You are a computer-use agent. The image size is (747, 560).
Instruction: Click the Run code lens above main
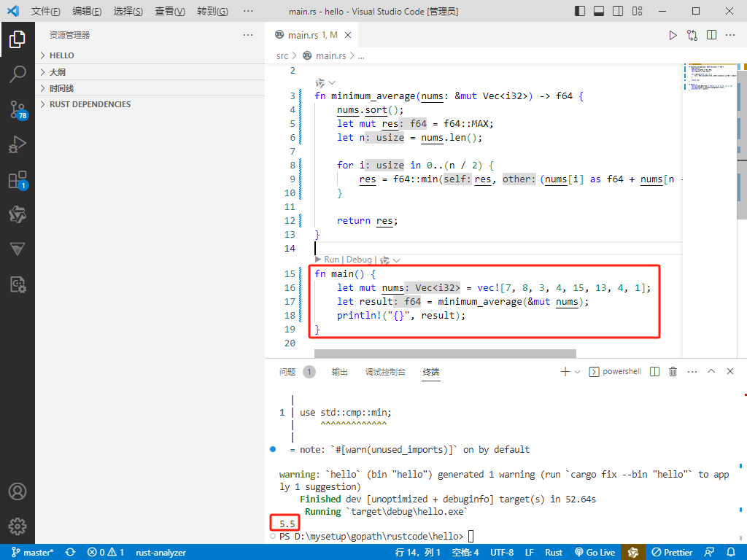(x=332, y=260)
